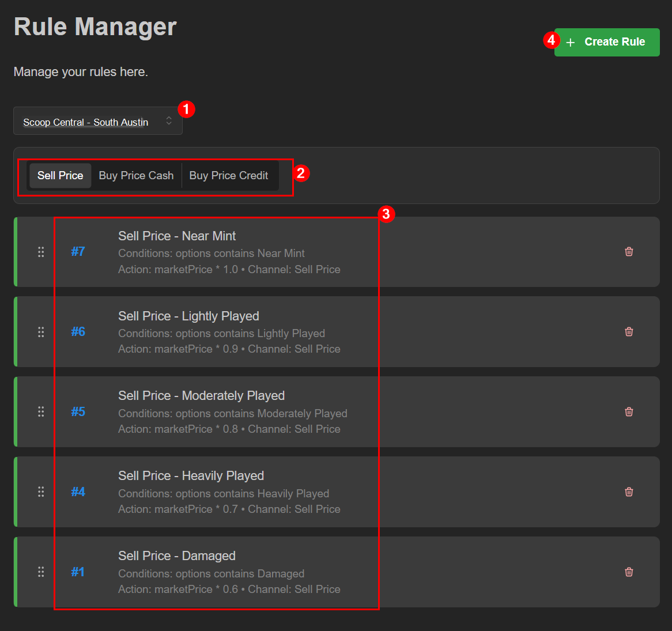Open the Buy Price Credit tab

[x=228, y=176]
